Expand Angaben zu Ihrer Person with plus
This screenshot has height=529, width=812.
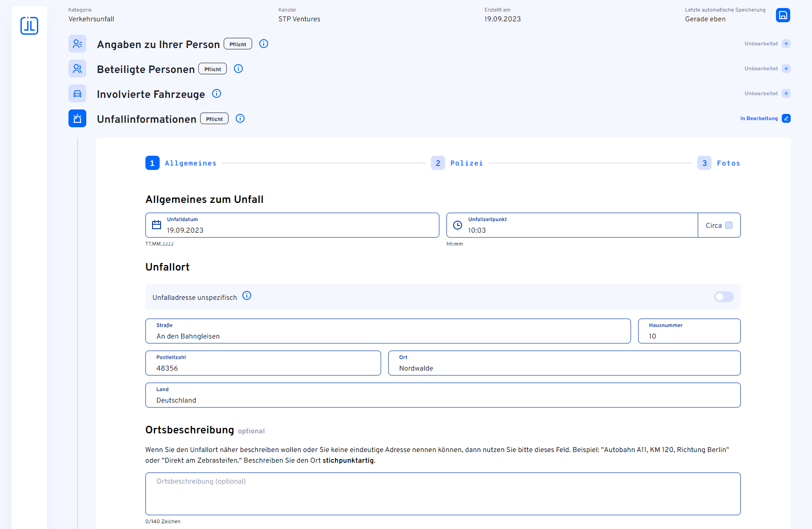click(x=786, y=44)
